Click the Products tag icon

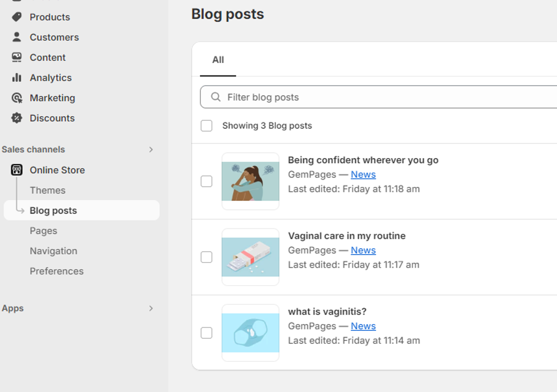[17, 17]
